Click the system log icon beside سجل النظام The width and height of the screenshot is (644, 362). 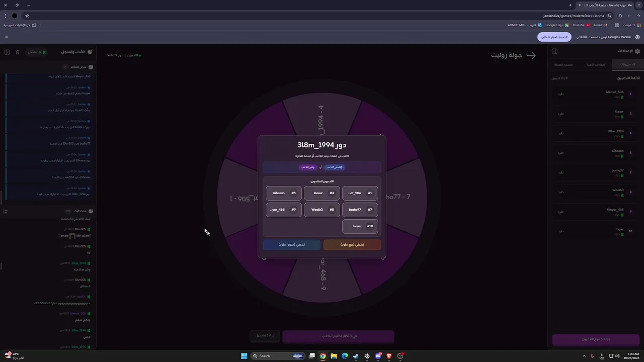(91, 67)
